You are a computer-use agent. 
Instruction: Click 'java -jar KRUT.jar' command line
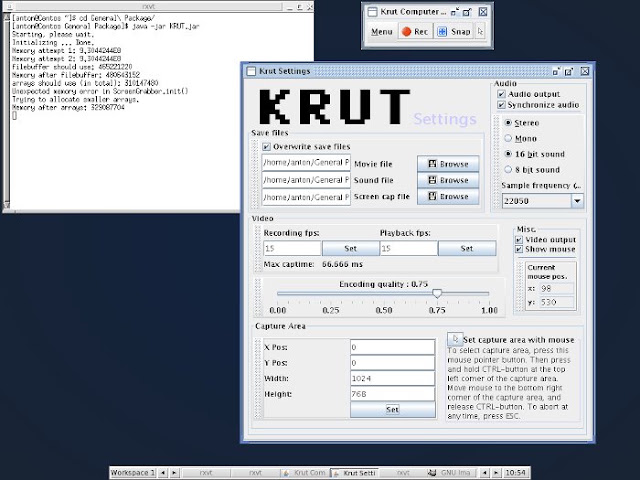pyautogui.click(x=165, y=26)
